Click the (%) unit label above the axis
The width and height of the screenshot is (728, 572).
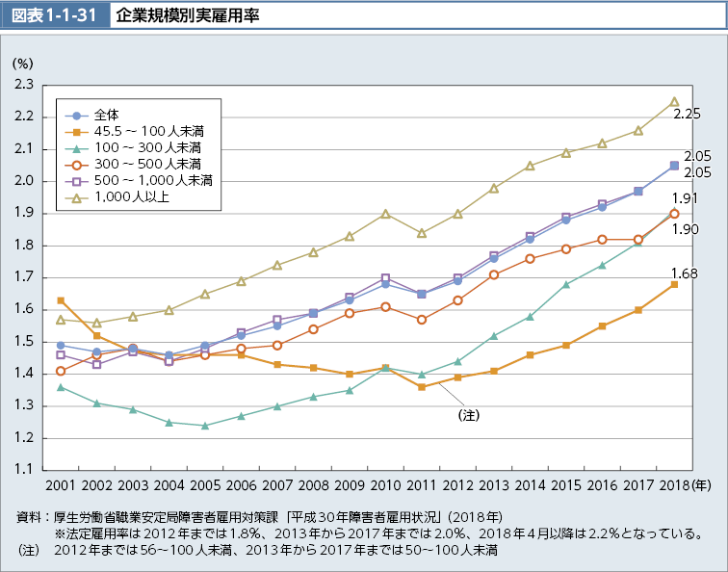point(22,62)
